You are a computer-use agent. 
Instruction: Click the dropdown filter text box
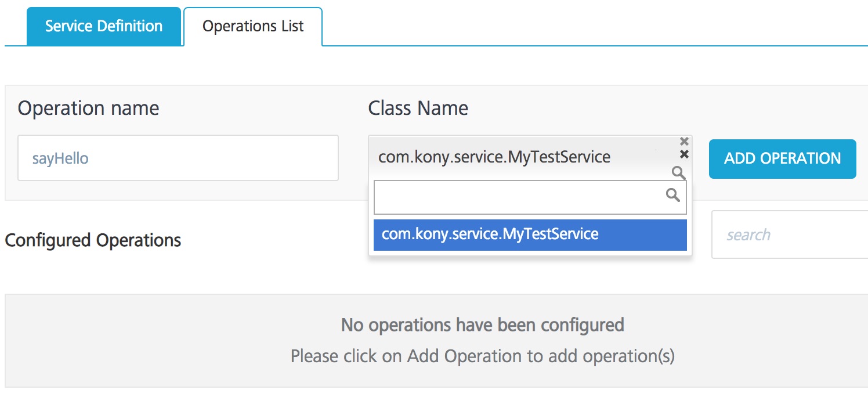point(522,197)
